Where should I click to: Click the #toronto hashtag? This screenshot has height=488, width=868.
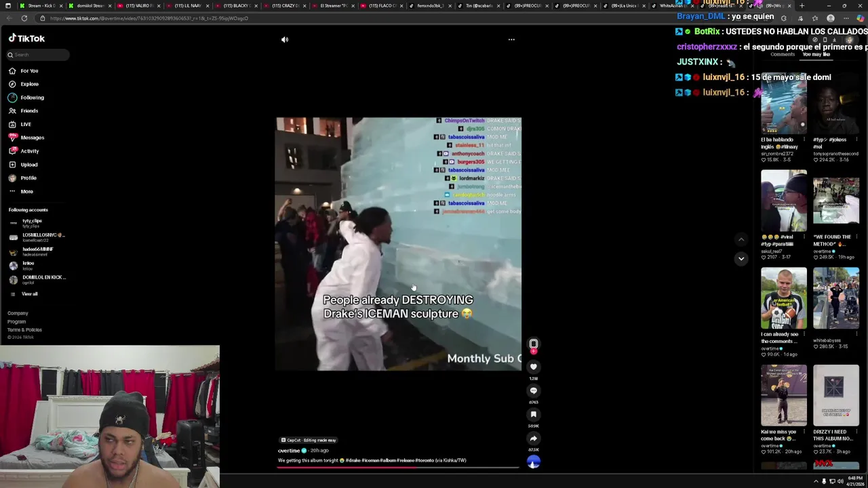tap(425, 460)
